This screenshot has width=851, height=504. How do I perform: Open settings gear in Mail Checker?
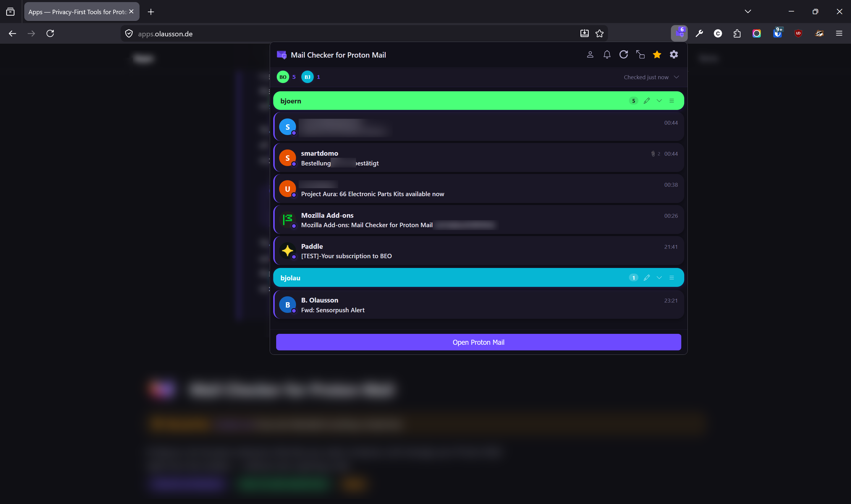tap(674, 55)
